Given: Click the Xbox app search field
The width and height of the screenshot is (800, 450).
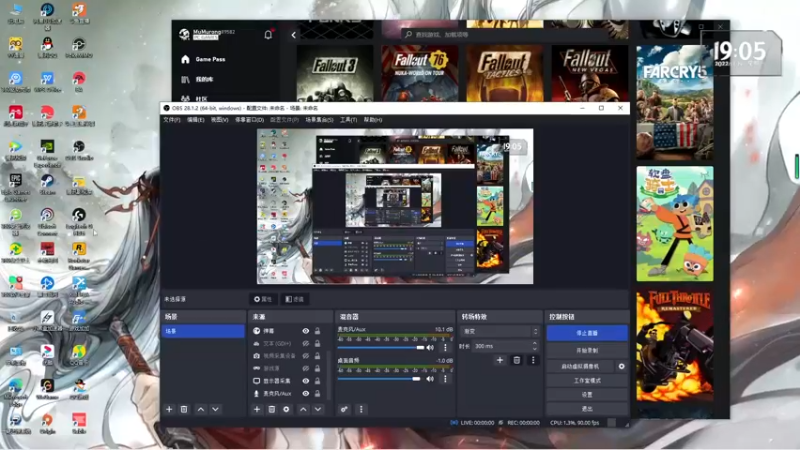Looking at the screenshot, I should [x=505, y=35].
